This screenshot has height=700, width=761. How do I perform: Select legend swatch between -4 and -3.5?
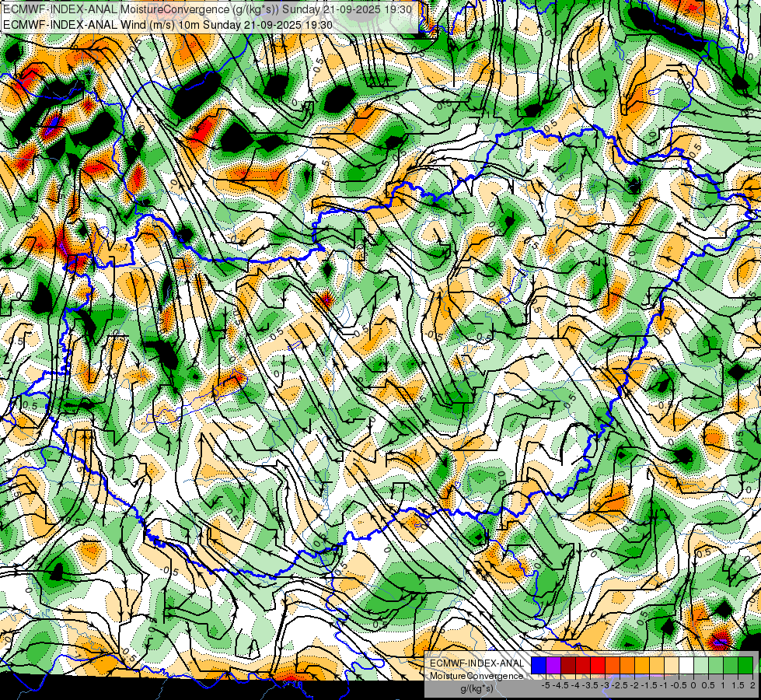click(x=583, y=666)
